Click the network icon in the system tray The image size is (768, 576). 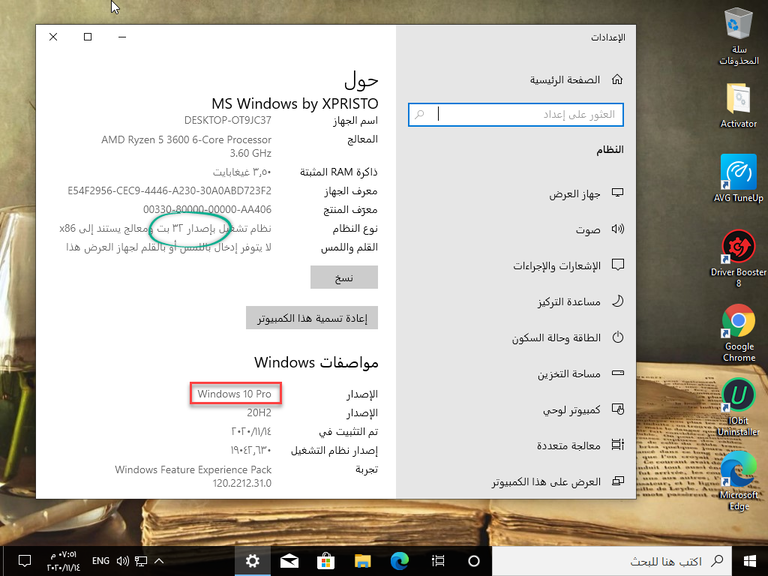point(141,561)
